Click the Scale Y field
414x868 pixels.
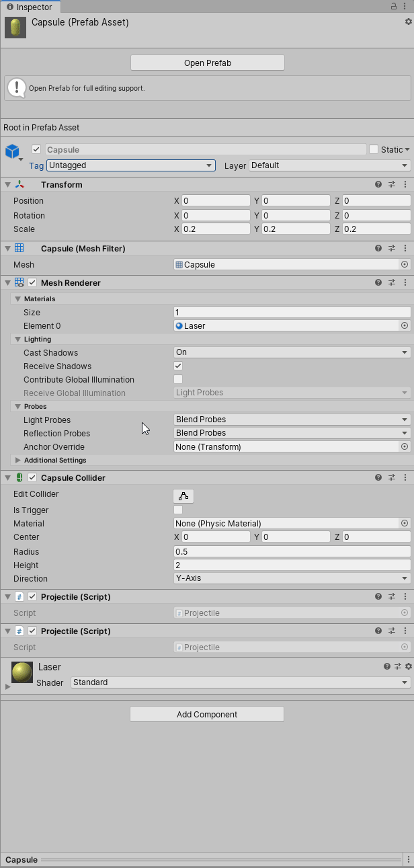click(296, 229)
